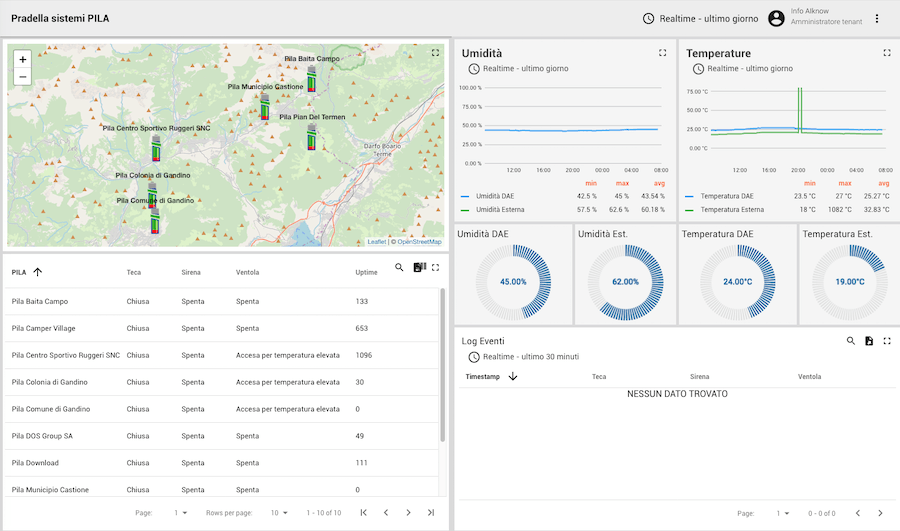
Task: Toggle Umidità Esterna series in legend
Action: coord(501,210)
